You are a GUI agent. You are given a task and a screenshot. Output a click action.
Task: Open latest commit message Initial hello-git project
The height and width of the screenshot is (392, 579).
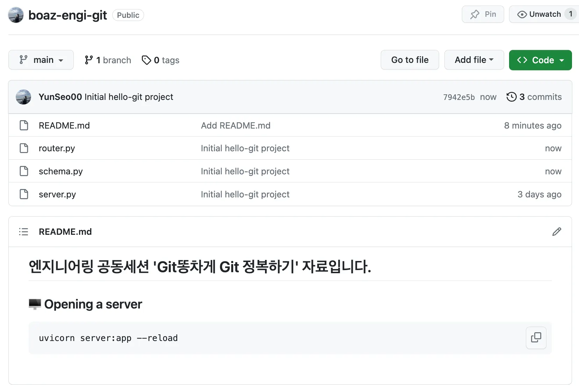coord(129,97)
